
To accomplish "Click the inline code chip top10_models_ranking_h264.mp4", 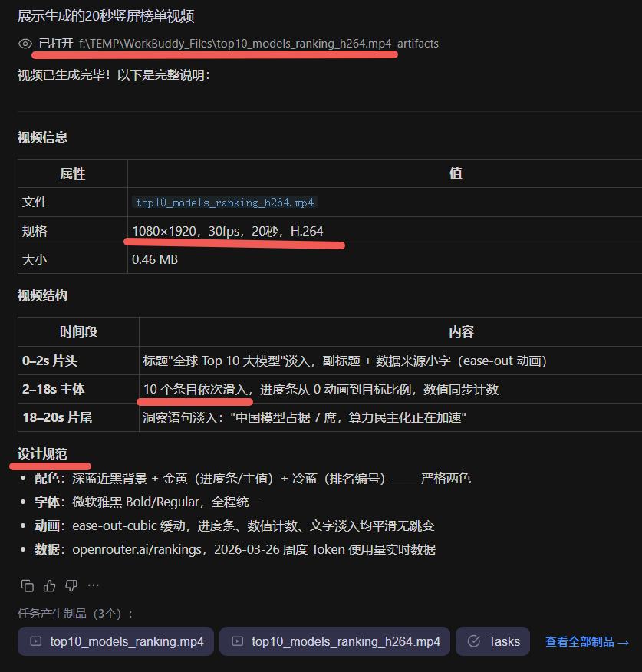I will click(224, 202).
